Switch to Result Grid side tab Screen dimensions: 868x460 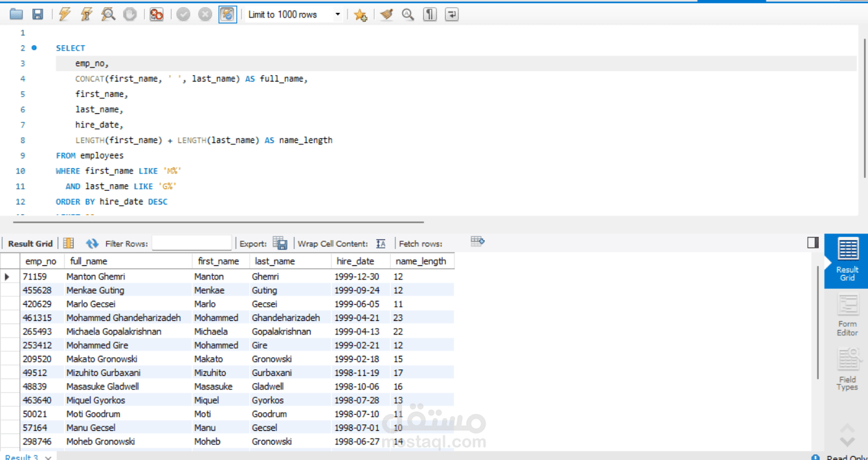[x=847, y=260]
